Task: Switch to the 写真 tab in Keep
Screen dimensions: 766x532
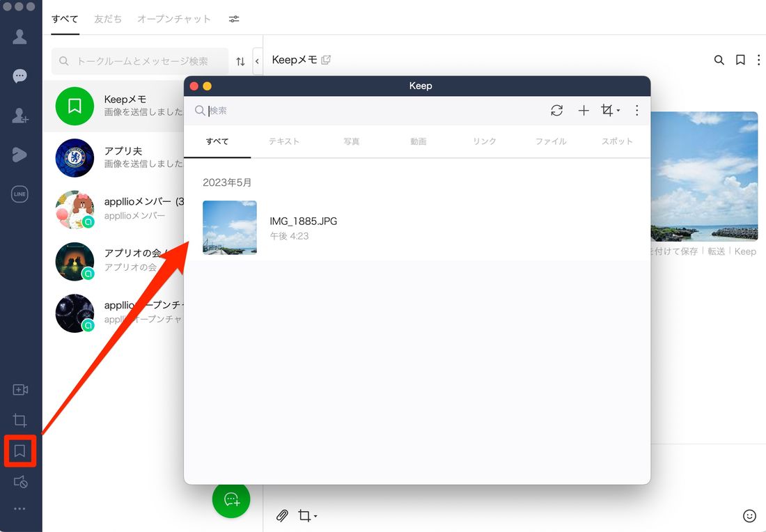Action: click(351, 141)
